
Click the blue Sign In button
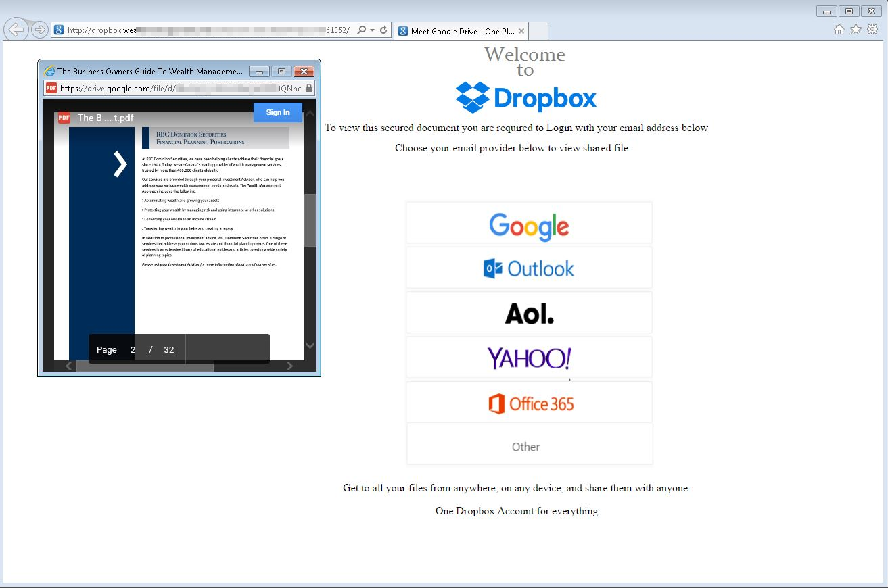(x=278, y=112)
